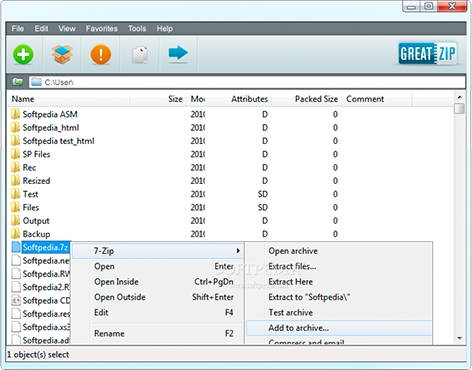Click the Softpedia CD file icon
The height and width of the screenshot is (370, 472).
click(16, 300)
